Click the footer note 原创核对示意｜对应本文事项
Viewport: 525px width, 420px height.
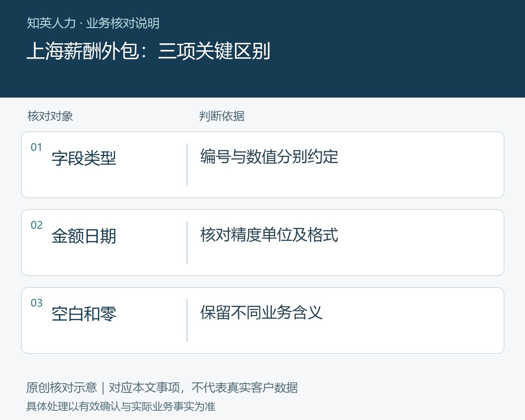click(x=103, y=388)
